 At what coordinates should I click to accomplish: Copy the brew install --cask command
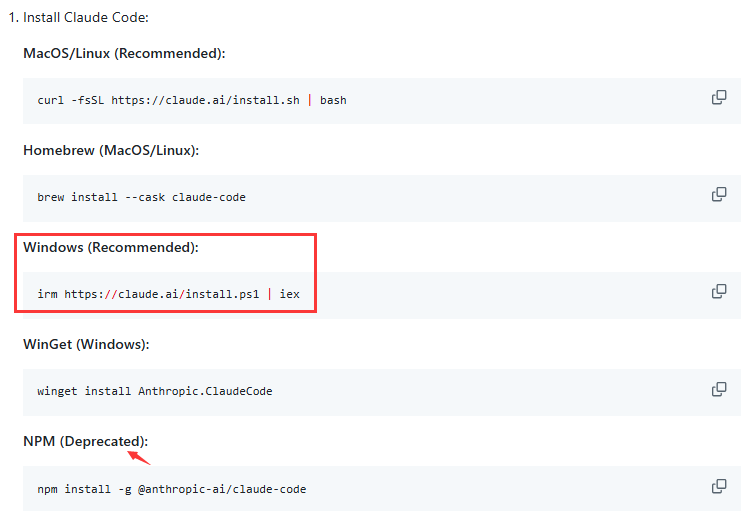(x=719, y=194)
